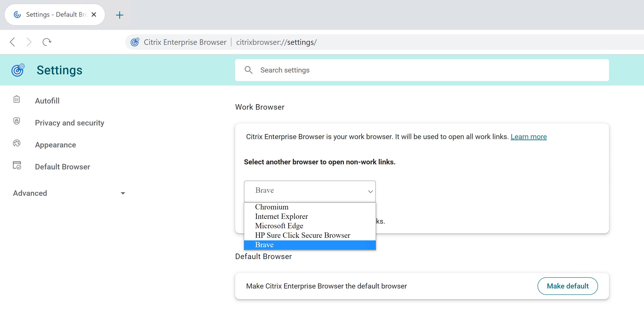Click the Privacy and security shield icon
This screenshot has width=644, height=323.
tap(17, 122)
